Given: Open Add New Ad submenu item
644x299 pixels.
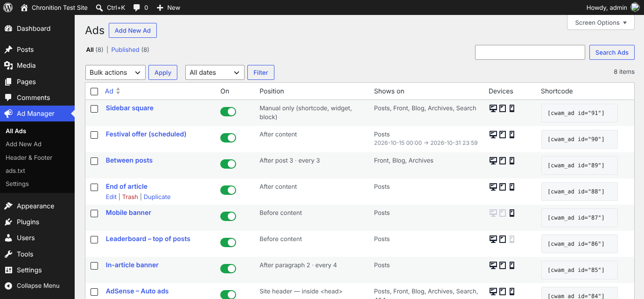Looking at the screenshot, I should point(23,144).
